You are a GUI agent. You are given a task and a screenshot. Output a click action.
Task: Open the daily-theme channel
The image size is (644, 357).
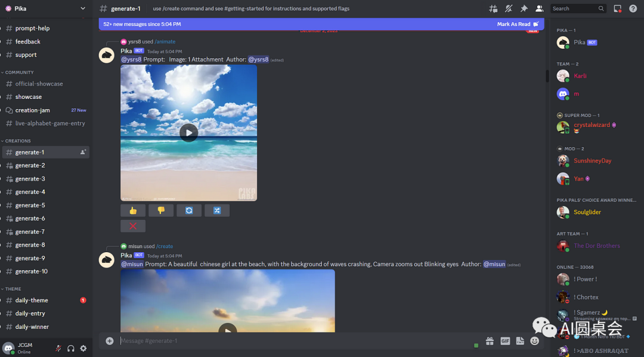[x=32, y=300]
